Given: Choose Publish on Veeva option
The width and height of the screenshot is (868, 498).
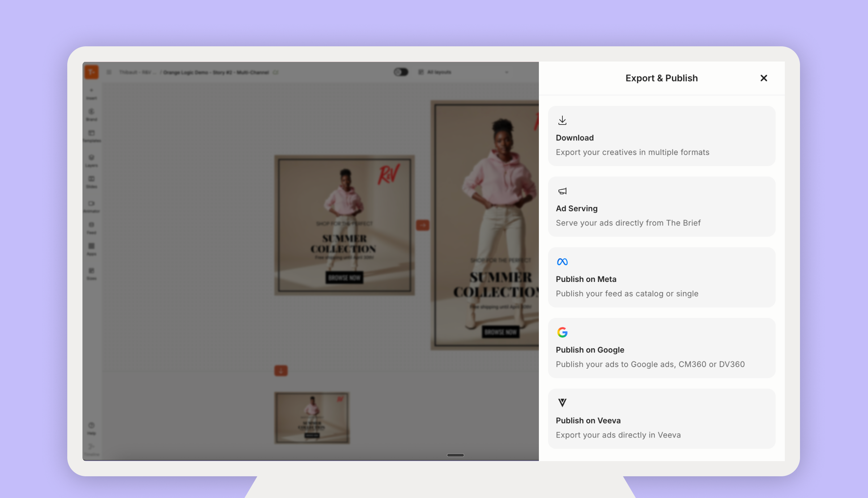Looking at the screenshot, I should (x=661, y=419).
